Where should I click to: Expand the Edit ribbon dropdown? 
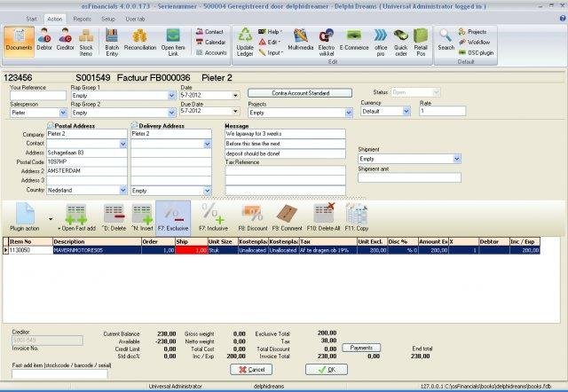(270, 42)
